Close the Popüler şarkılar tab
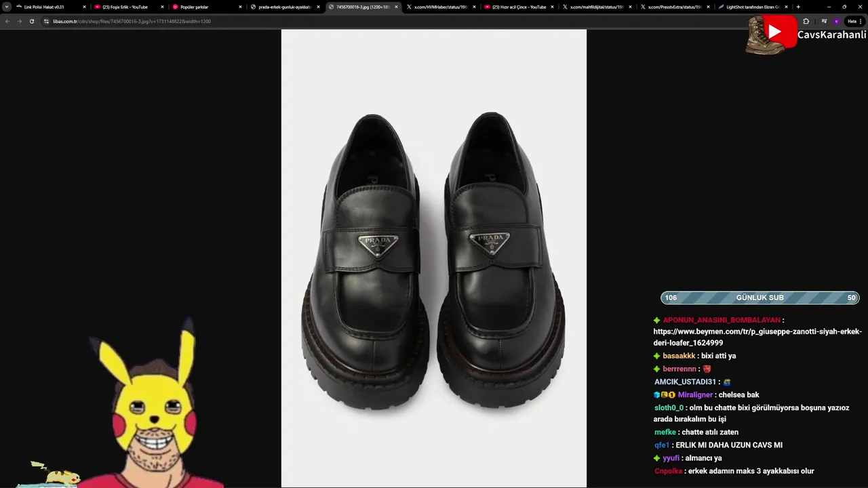Image resolution: width=868 pixels, height=488 pixels. [240, 7]
